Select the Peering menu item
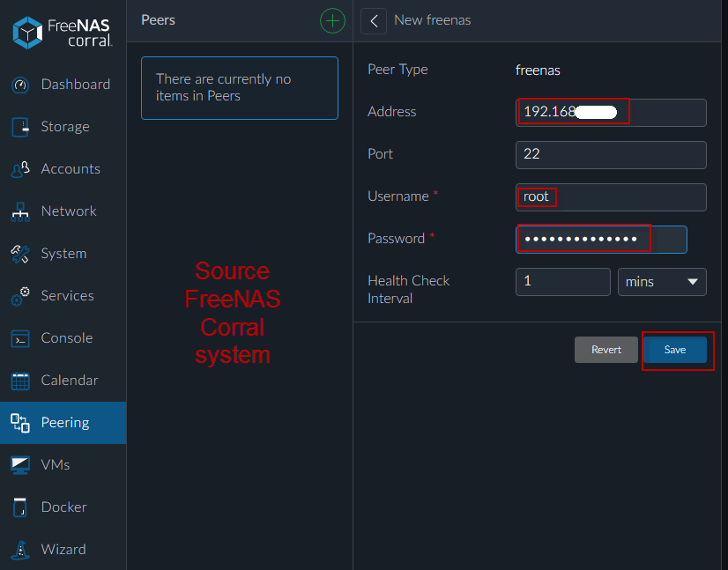 pos(64,422)
